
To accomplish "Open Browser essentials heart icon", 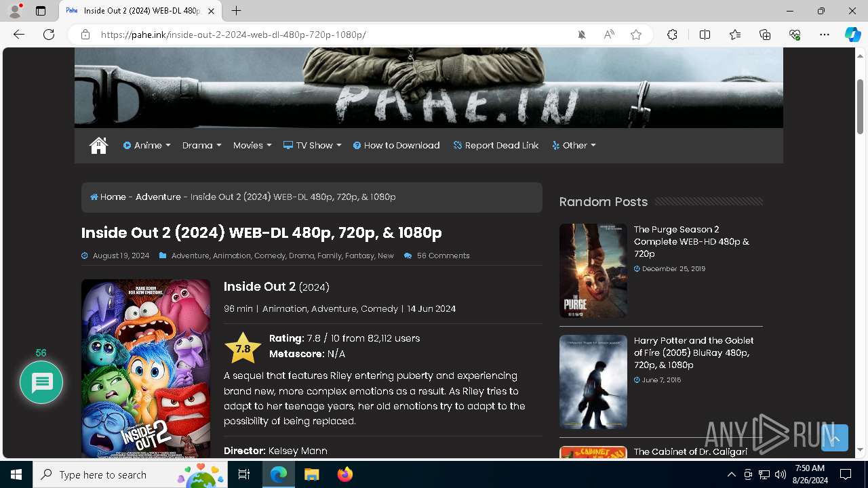I will click(795, 35).
